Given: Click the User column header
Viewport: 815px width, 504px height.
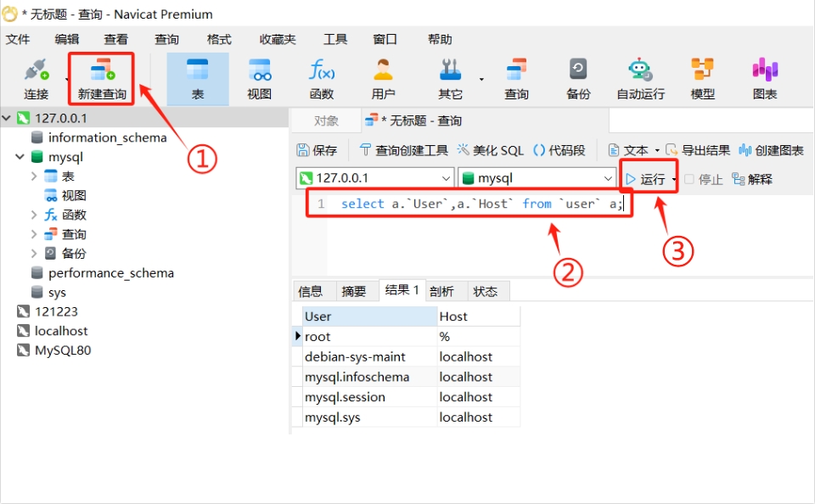Looking at the screenshot, I should click(x=370, y=316).
